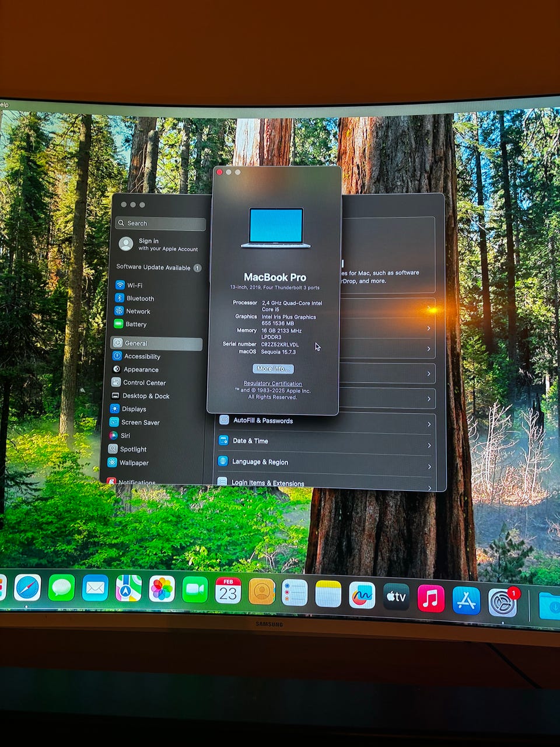Open the Photos app icon
The image size is (560, 747).
(x=162, y=589)
